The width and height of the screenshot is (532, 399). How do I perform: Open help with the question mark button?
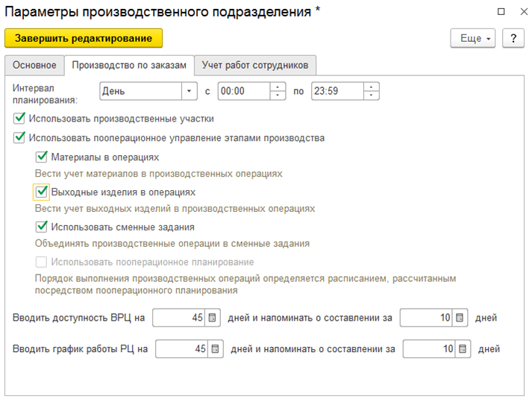tap(513, 38)
